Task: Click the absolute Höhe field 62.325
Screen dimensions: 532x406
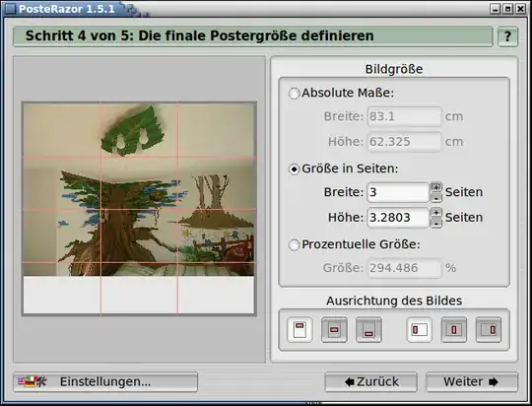Action: point(404,142)
